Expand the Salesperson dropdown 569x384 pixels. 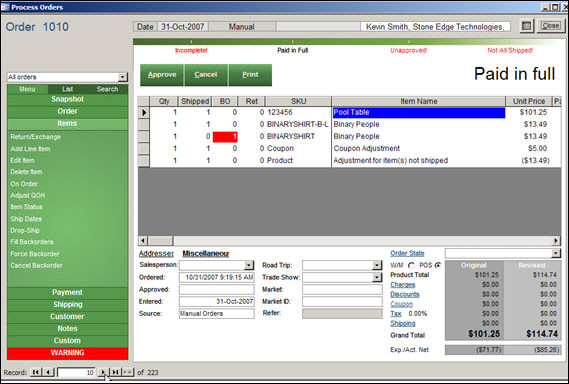click(x=249, y=265)
